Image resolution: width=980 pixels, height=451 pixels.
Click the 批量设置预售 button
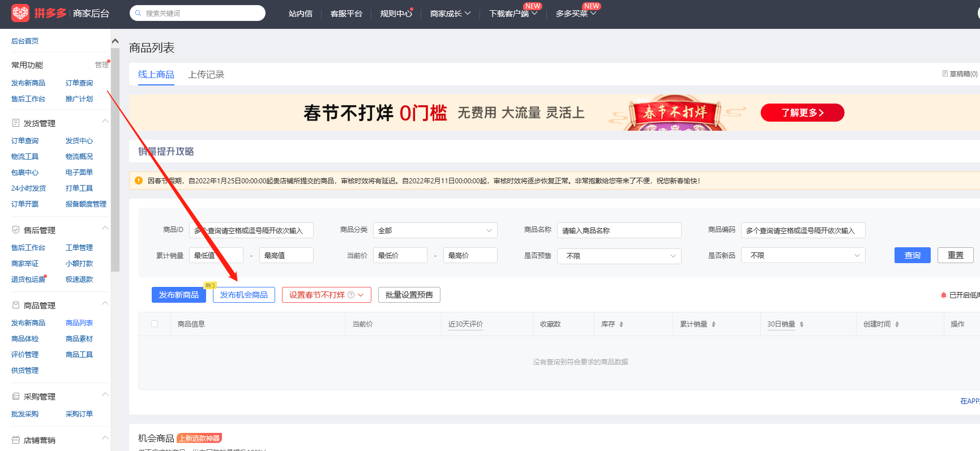409,295
